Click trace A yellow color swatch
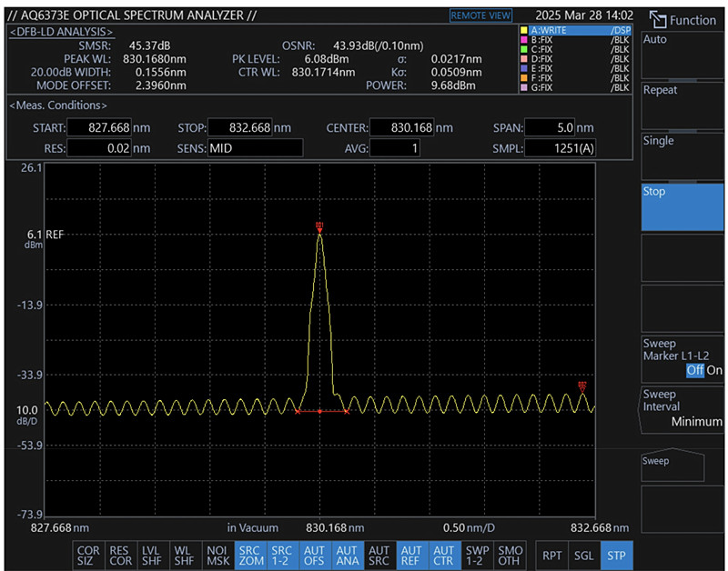The image size is (728, 571). click(x=524, y=30)
